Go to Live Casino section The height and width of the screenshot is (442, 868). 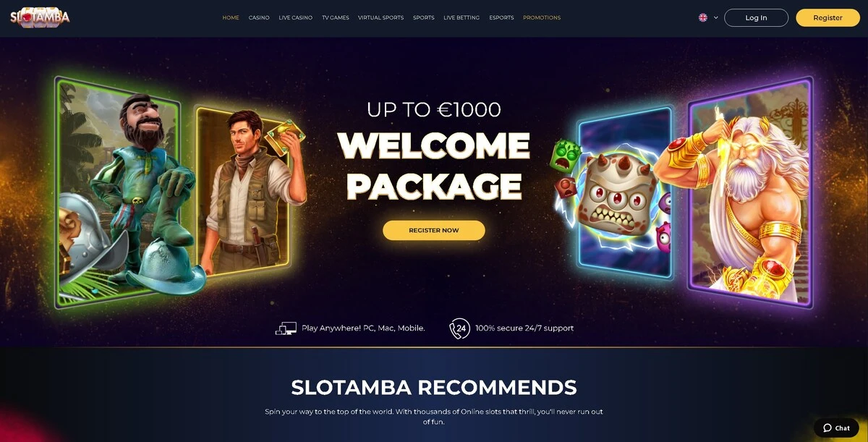click(x=295, y=17)
